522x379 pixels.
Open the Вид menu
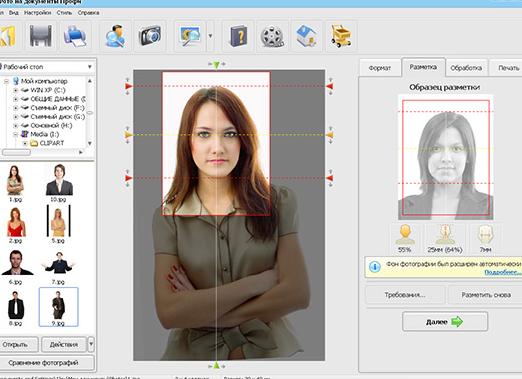click(x=13, y=13)
